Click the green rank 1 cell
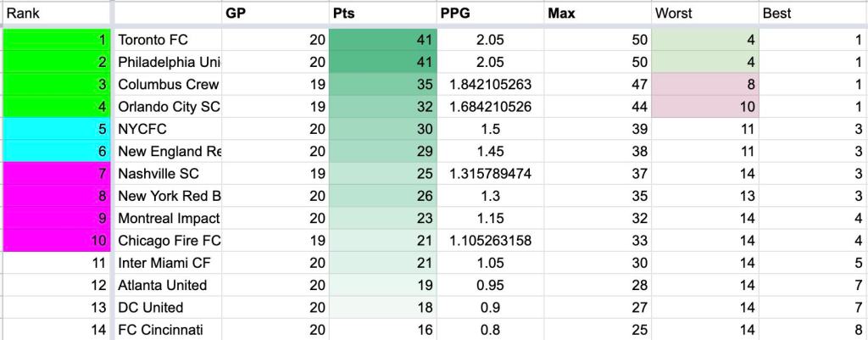This screenshot has height=340, width=868. click(55, 40)
